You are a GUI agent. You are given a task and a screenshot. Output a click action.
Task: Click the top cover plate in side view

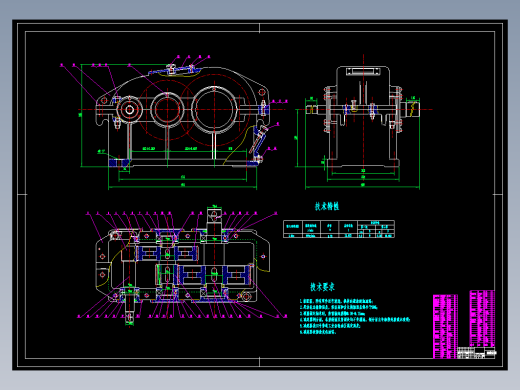363,71
